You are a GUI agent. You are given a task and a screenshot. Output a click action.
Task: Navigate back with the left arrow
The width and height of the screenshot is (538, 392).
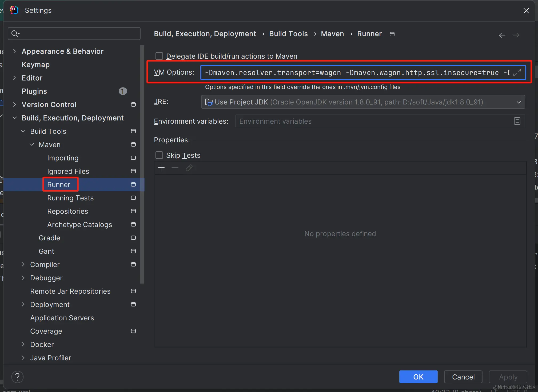coord(502,35)
